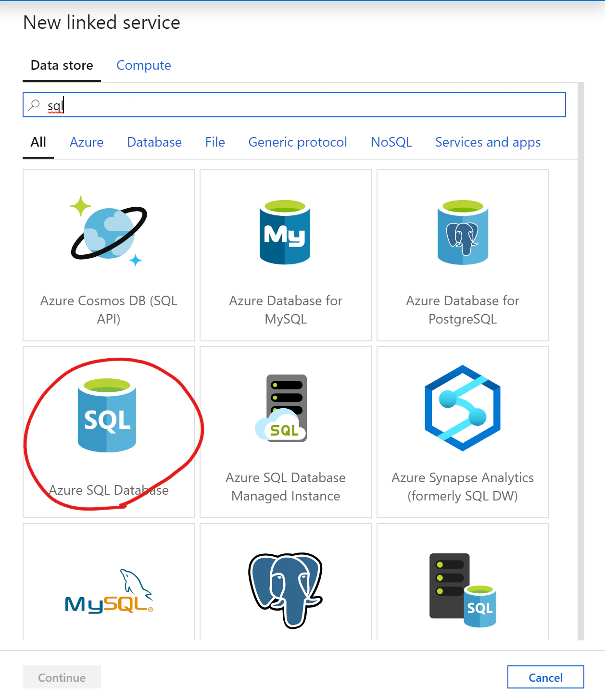Click the Azure Database for PostgreSQL label
This screenshot has width=605, height=700.
tap(463, 310)
